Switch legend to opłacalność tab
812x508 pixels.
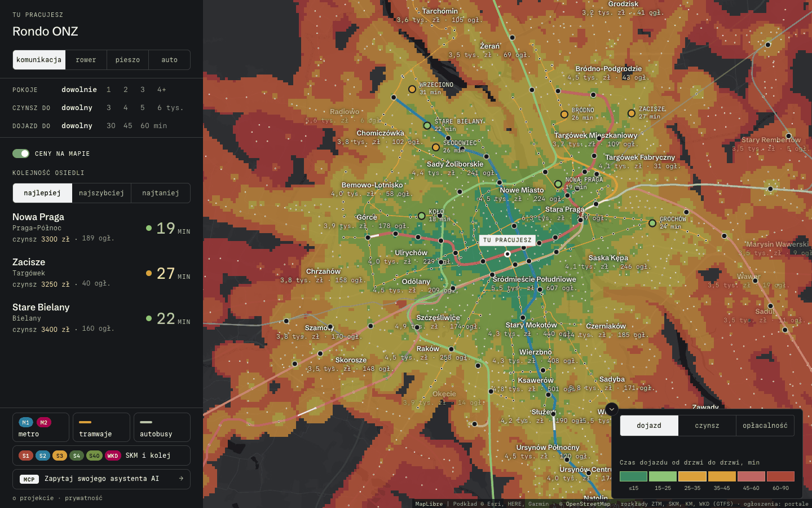(765, 426)
